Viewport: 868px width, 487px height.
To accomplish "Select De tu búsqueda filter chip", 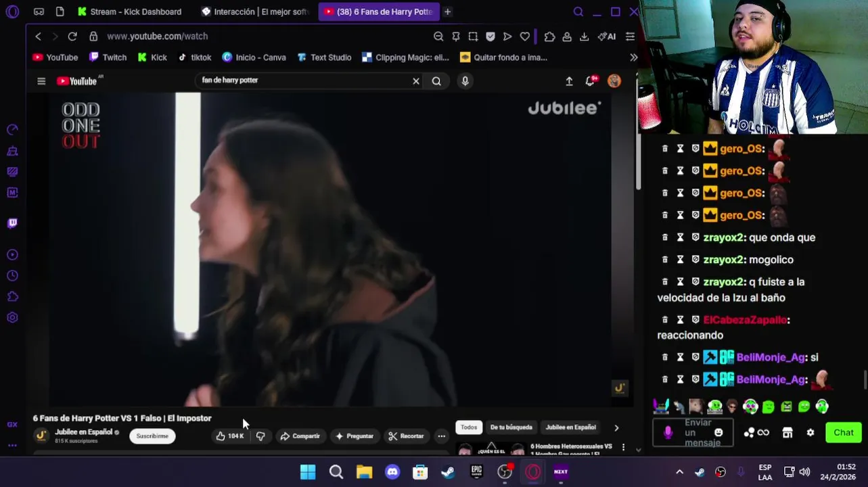I will click(x=511, y=427).
